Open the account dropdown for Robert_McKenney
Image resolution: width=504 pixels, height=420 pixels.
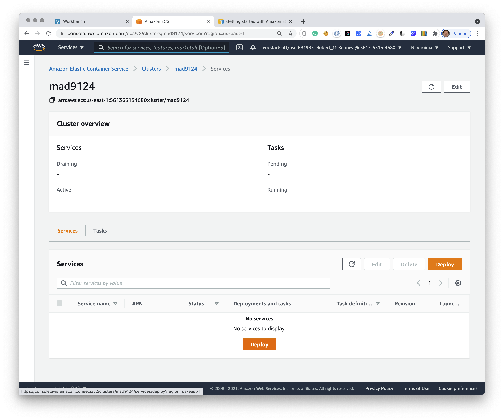[x=332, y=47]
